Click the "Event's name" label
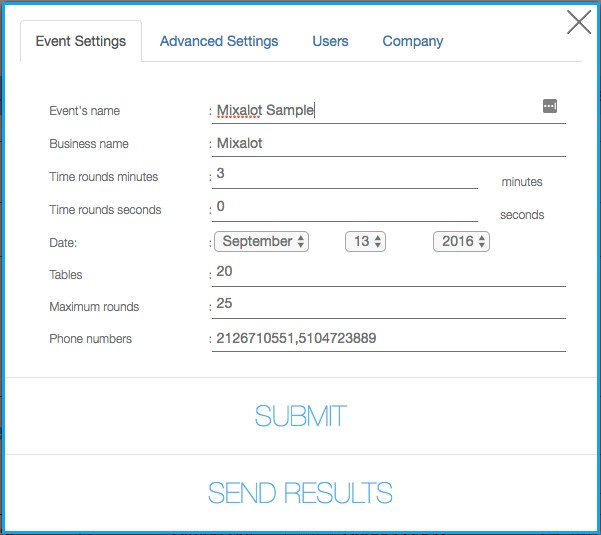This screenshot has height=535, width=601. (x=84, y=111)
